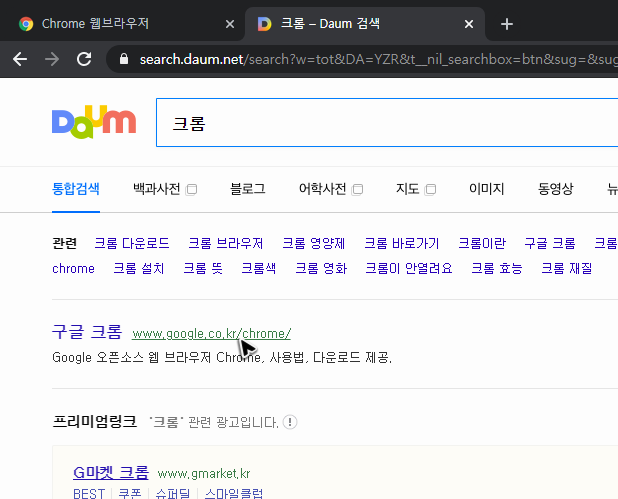This screenshot has height=499, width=618.
Task: Click related search 크롬 재질
Action: tap(567, 269)
